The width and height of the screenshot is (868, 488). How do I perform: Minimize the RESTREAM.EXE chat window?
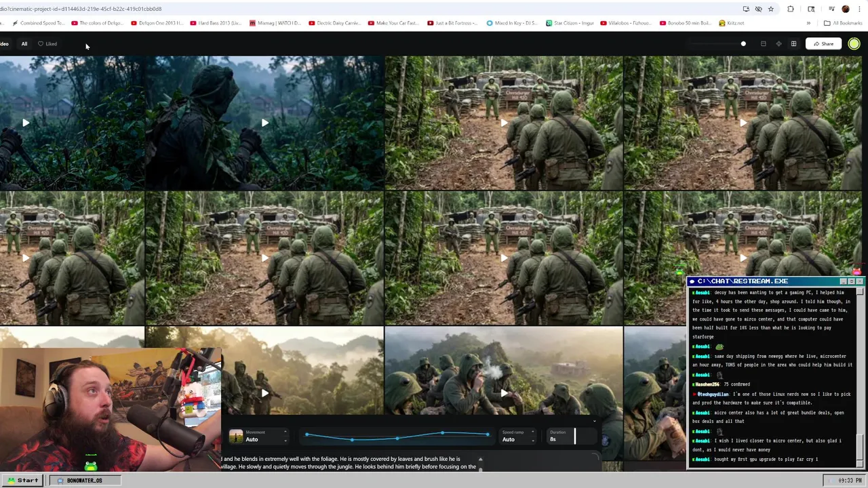[x=843, y=281]
